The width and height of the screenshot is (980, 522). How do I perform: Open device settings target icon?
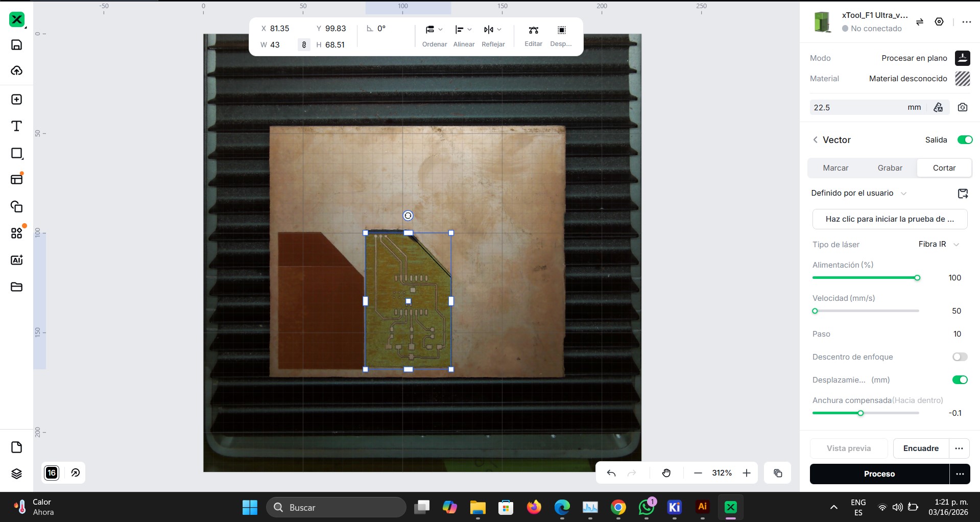(x=939, y=22)
